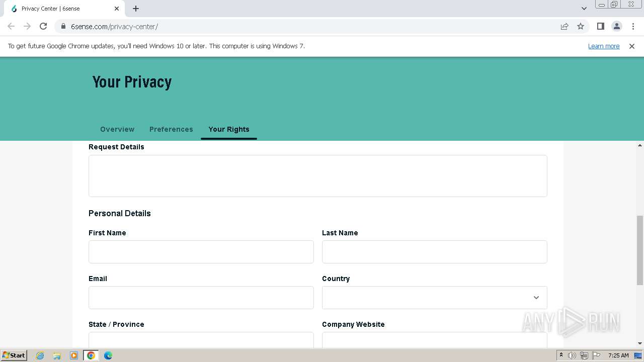
Task: Show hidden tray icons arrow
Action: [561, 355]
